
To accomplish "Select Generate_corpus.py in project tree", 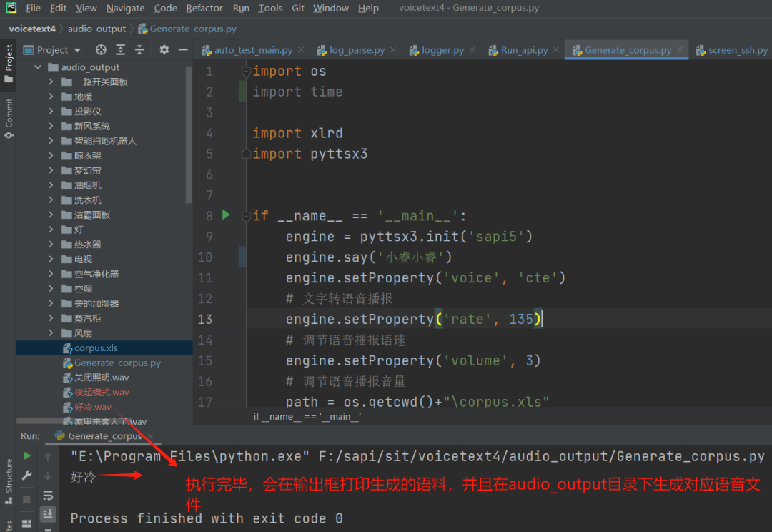I will click(104, 363).
